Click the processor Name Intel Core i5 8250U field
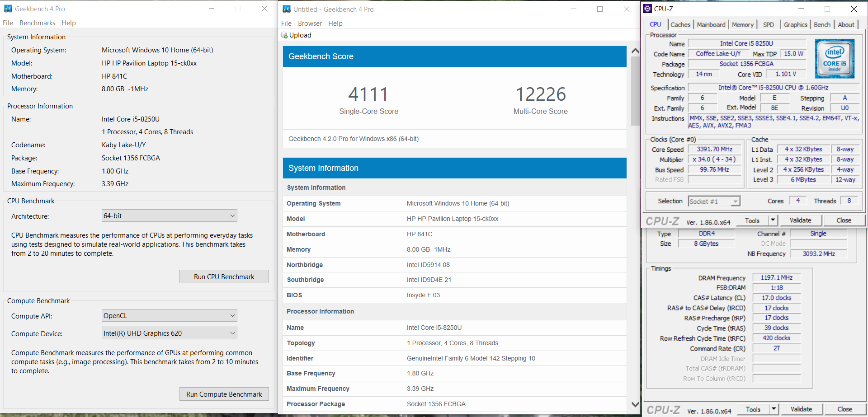The height and width of the screenshot is (417, 868). [746, 44]
